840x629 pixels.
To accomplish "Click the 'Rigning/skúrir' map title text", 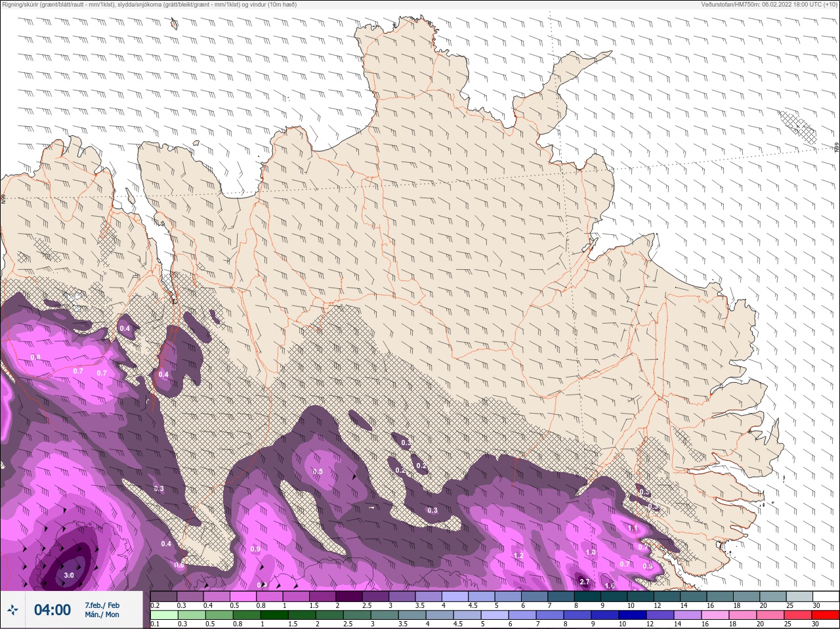I will [149, 5].
